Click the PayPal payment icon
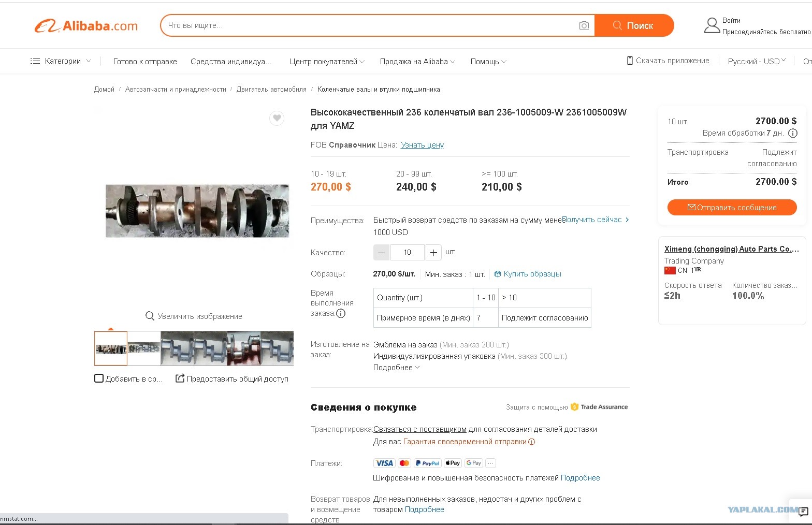812x525 pixels. click(x=427, y=463)
